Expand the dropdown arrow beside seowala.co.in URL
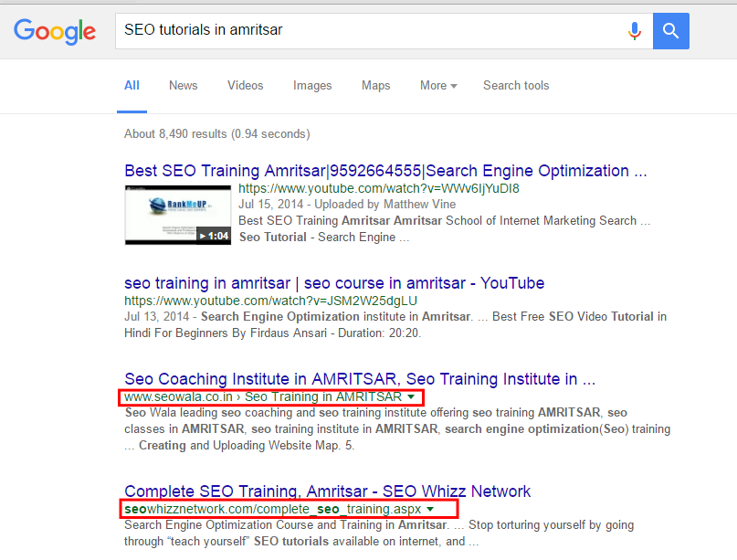The width and height of the screenshot is (737, 560). [x=411, y=397]
